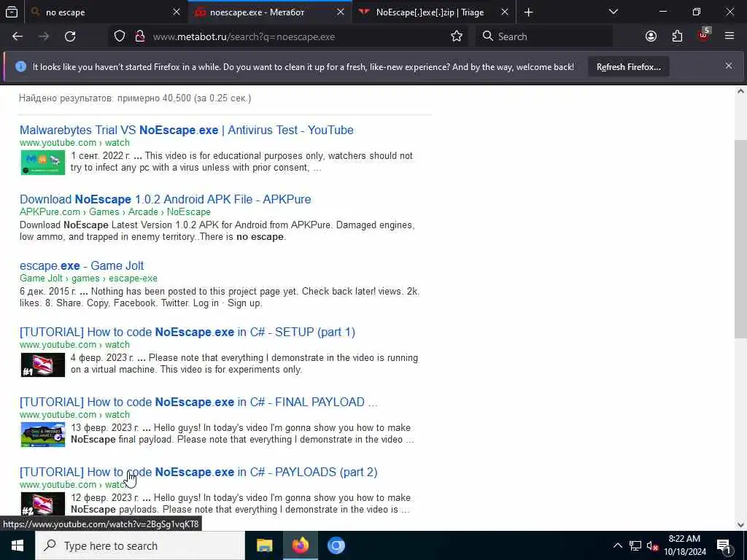Click the Firefox Search box
Viewport: 747px width, 560px height.
(544, 36)
